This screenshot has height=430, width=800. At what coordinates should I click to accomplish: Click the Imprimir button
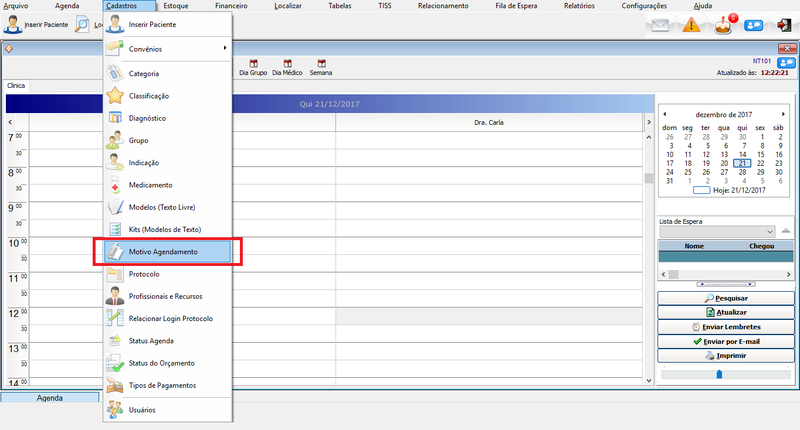tap(725, 355)
